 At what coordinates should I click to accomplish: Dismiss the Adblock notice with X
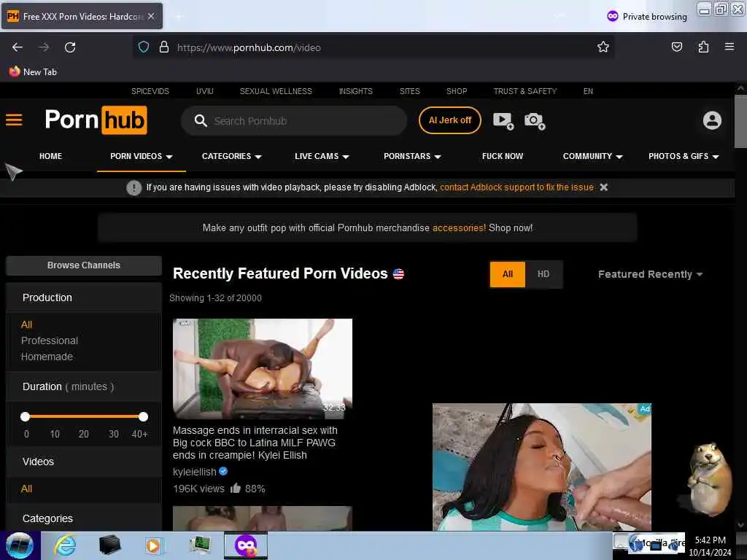coord(603,187)
